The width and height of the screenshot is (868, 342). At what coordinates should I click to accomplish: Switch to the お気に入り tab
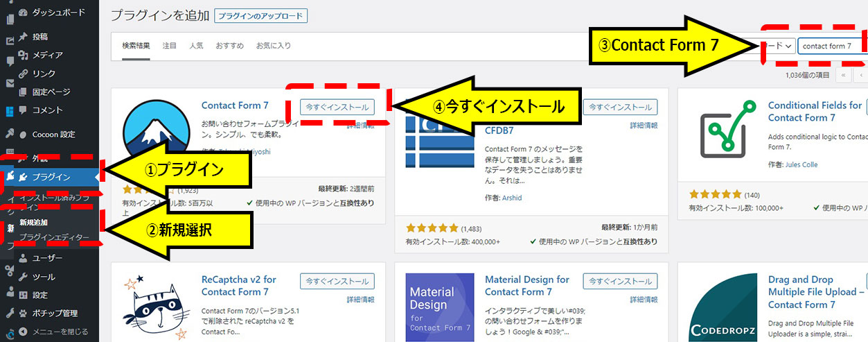274,46
